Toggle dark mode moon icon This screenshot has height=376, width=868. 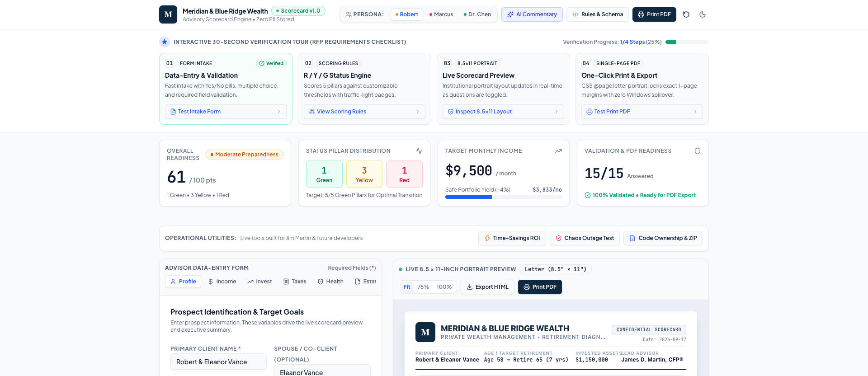703,14
